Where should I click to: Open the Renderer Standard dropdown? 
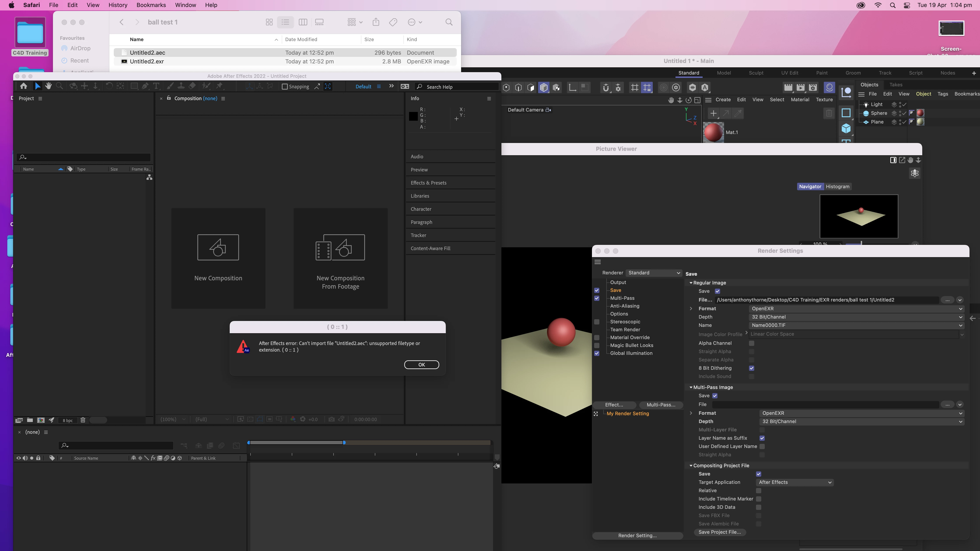pos(654,273)
